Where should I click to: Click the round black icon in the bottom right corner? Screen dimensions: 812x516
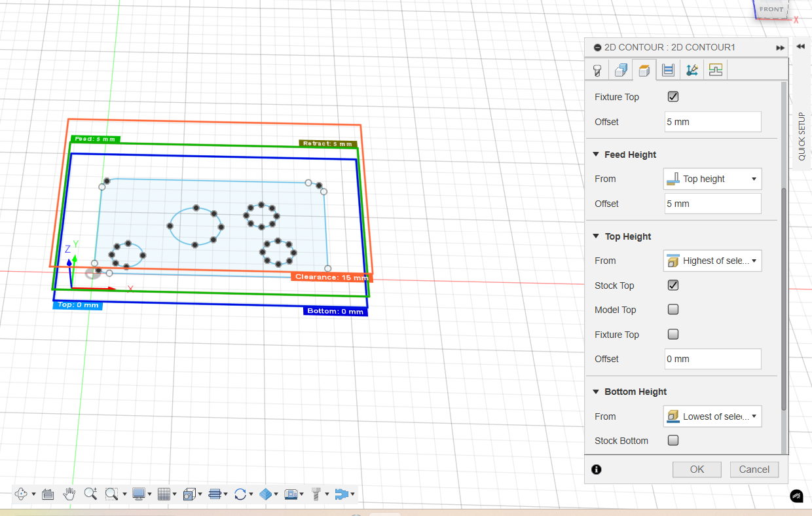(796, 496)
